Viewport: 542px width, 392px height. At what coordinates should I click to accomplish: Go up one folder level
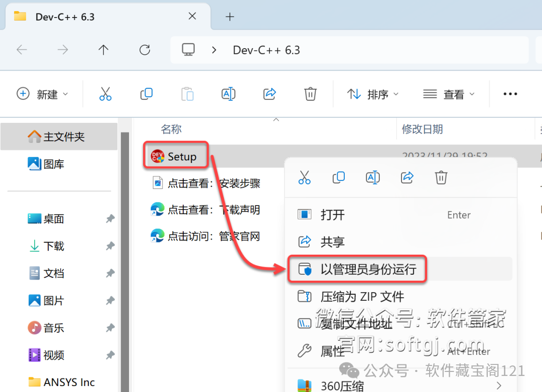click(103, 50)
